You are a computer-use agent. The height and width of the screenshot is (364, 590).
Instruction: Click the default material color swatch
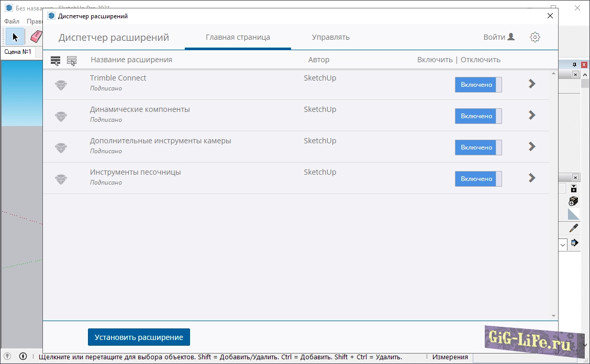[574, 214]
